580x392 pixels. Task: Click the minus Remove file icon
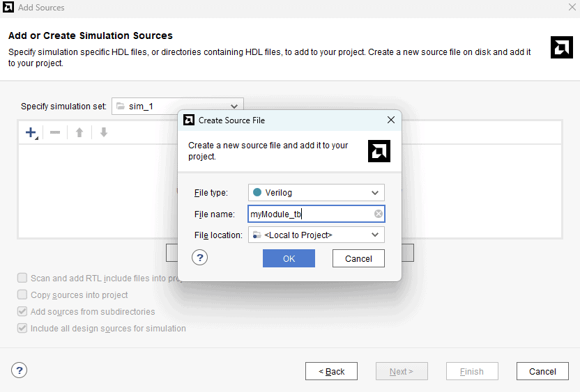click(x=55, y=132)
